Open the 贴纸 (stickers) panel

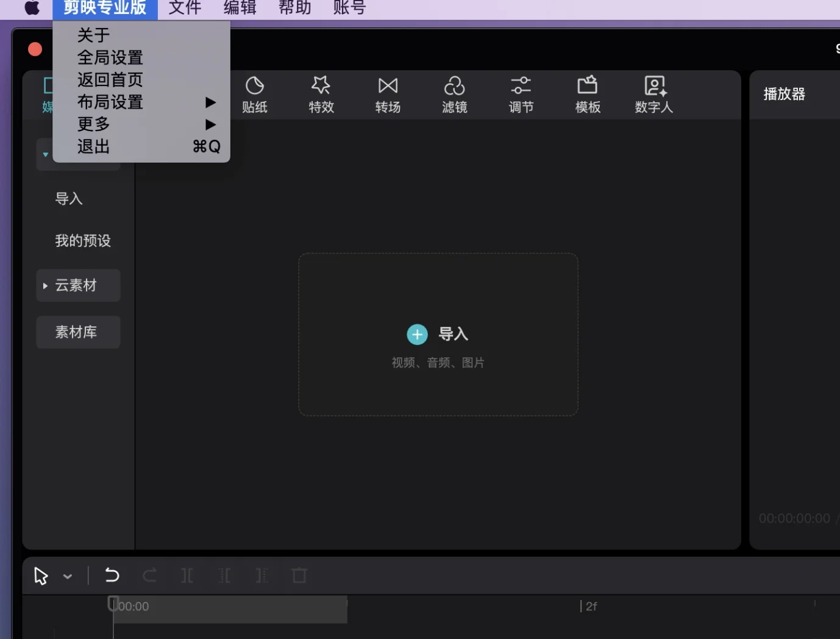pyautogui.click(x=254, y=95)
